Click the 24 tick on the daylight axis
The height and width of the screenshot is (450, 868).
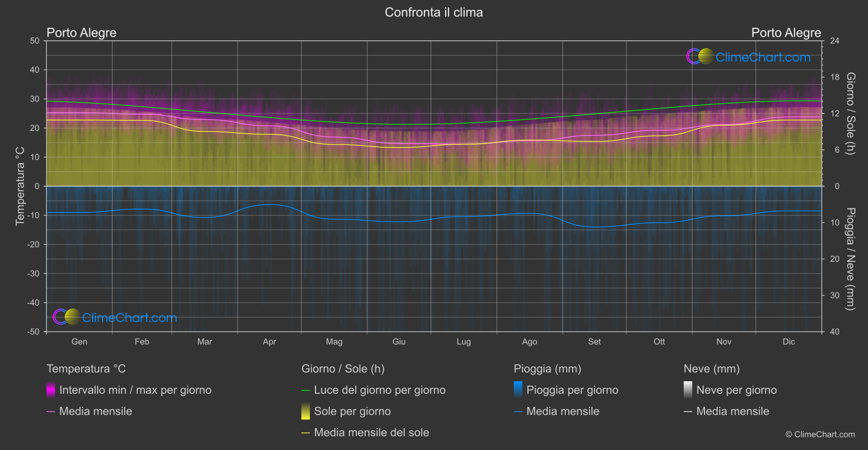click(x=834, y=41)
